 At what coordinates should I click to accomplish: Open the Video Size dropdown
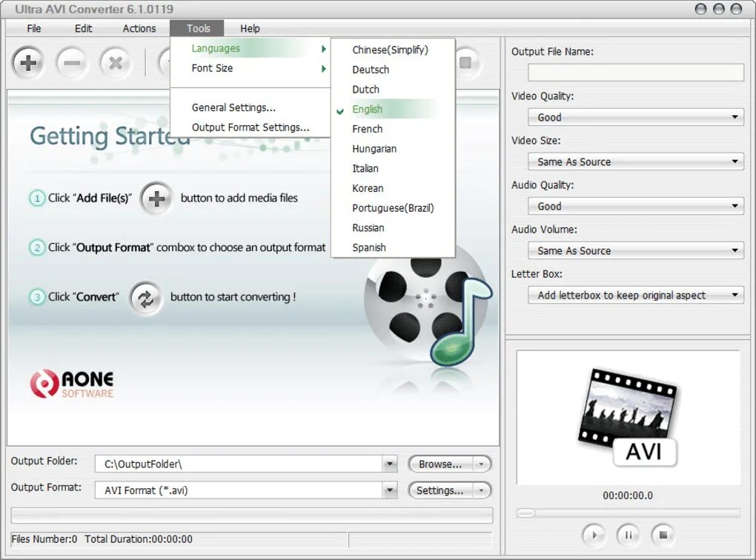coord(635,161)
